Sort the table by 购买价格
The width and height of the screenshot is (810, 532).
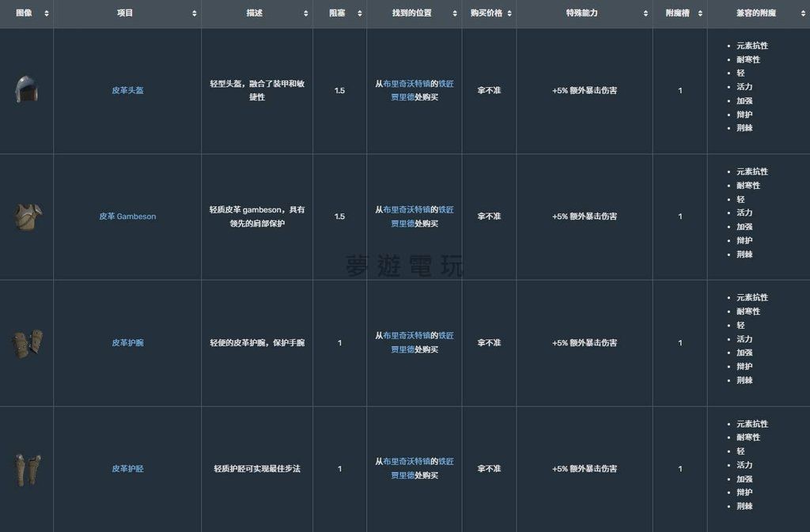click(x=509, y=13)
